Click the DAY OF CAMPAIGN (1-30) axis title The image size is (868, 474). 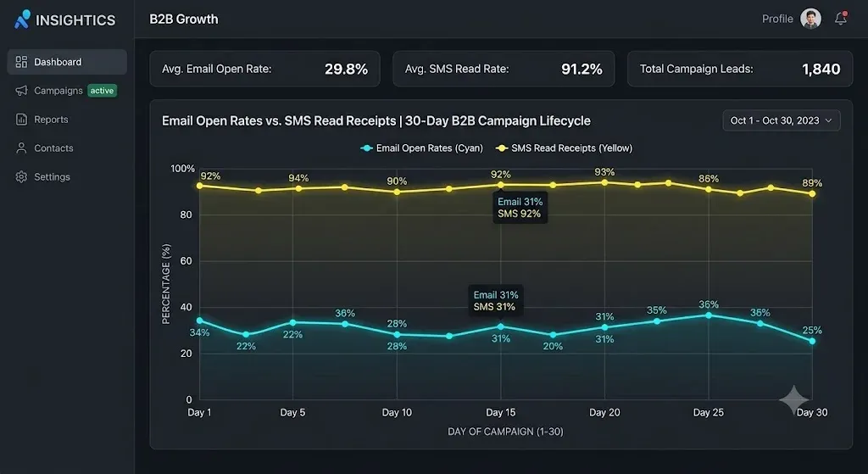(505, 432)
